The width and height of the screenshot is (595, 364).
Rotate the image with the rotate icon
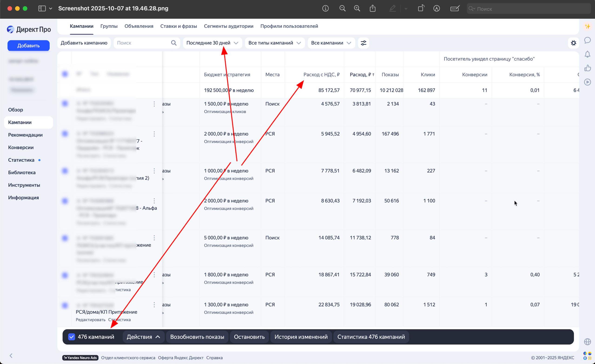(x=421, y=8)
